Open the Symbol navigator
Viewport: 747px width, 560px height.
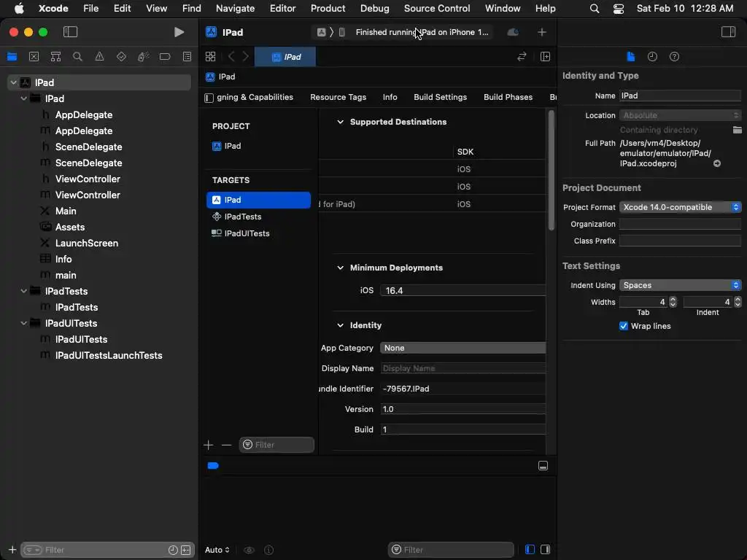coord(55,57)
